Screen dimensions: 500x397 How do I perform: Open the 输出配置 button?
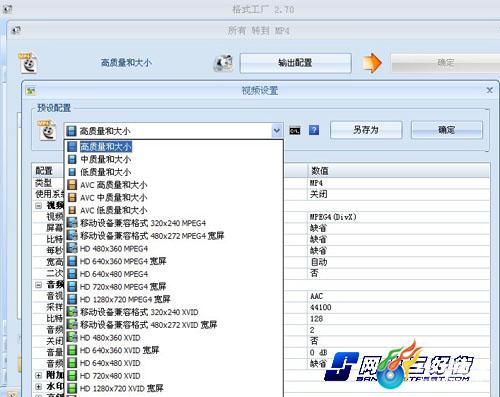point(295,63)
